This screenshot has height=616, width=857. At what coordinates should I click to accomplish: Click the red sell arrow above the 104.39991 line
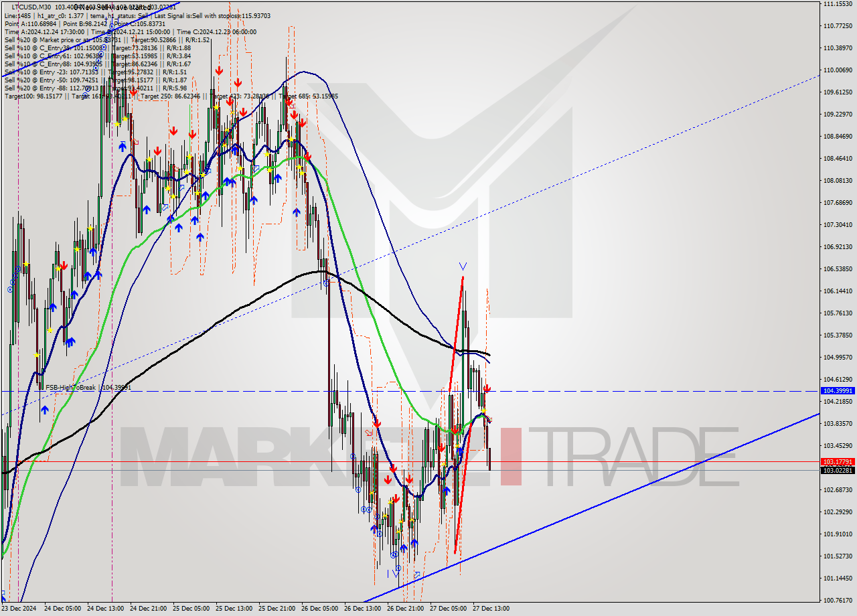(x=488, y=388)
